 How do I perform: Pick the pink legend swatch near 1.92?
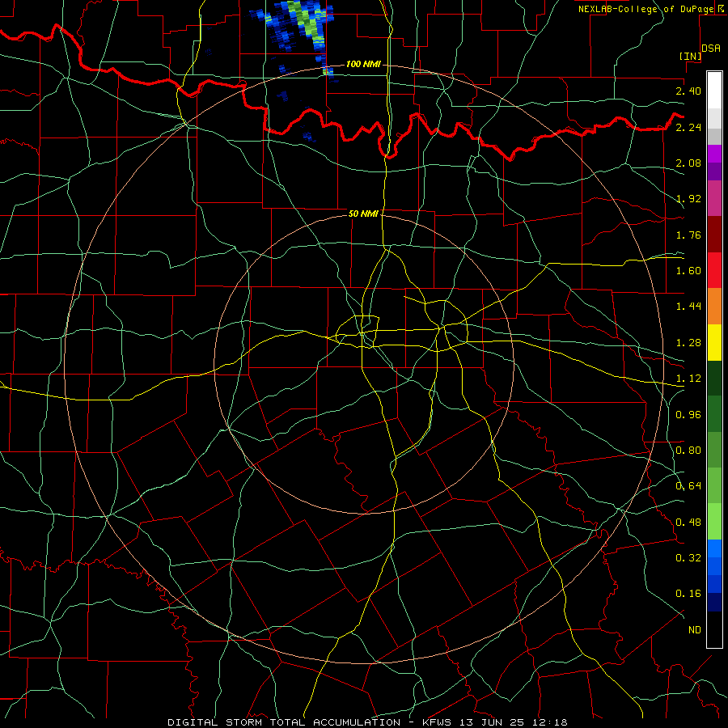(x=714, y=199)
